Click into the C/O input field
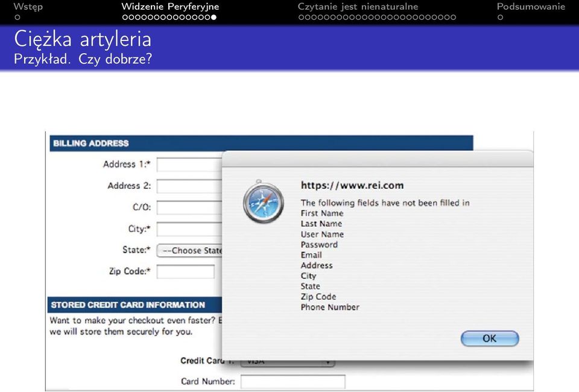 tap(189, 207)
